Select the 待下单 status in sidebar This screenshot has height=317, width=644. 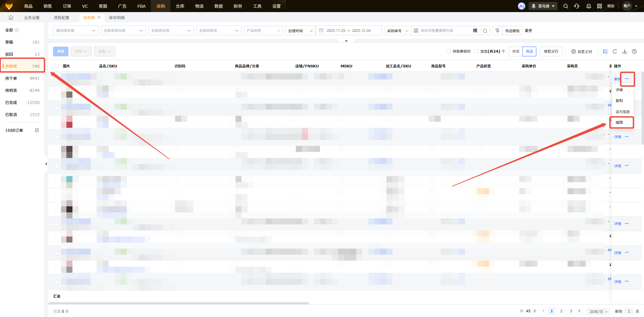click(x=22, y=78)
